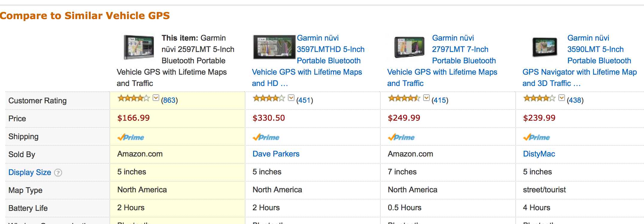
Task: Open Garmin nüvi 3597LMTHD 5-Inch product link
Action: (x=308, y=61)
